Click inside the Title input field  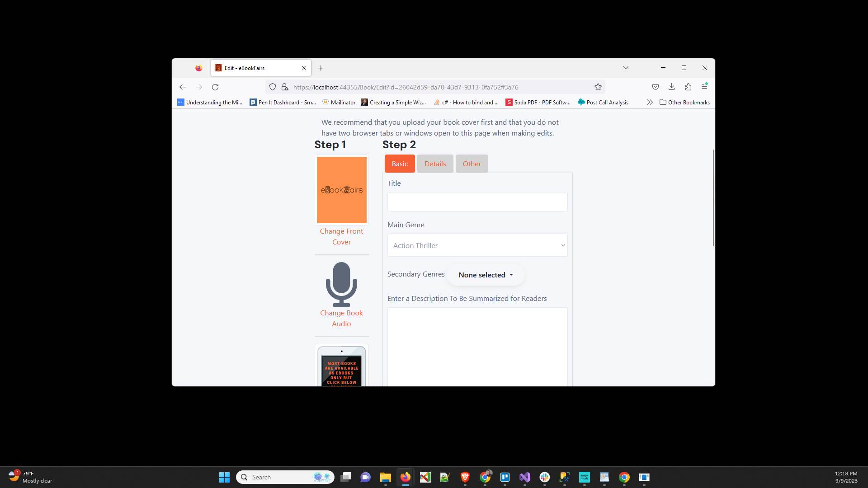477,202
